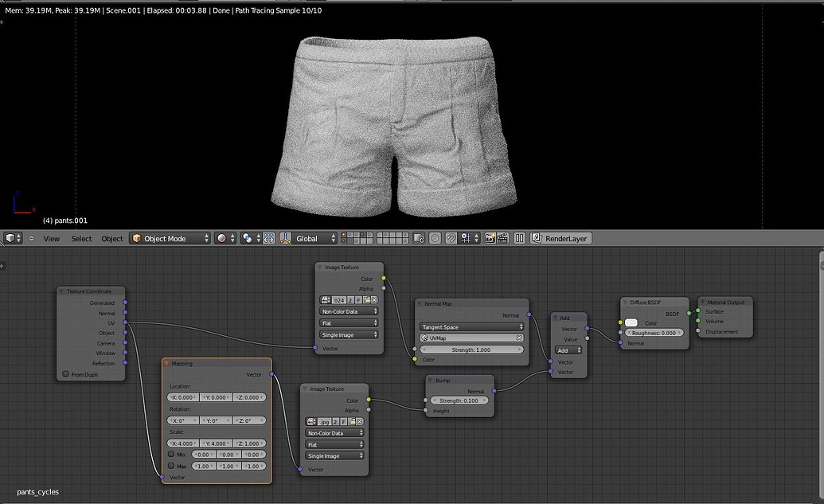Browse image icon in the jpg Image Texture node

pos(311,421)
